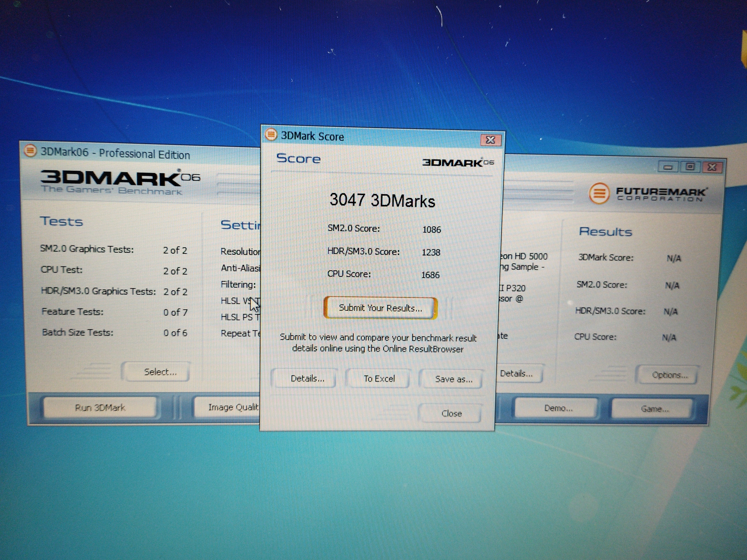Click 3DMark06 logo in Score dialog
Image resolution: width=747 pixels, height=560 pixels.
[x=458, y=162]
